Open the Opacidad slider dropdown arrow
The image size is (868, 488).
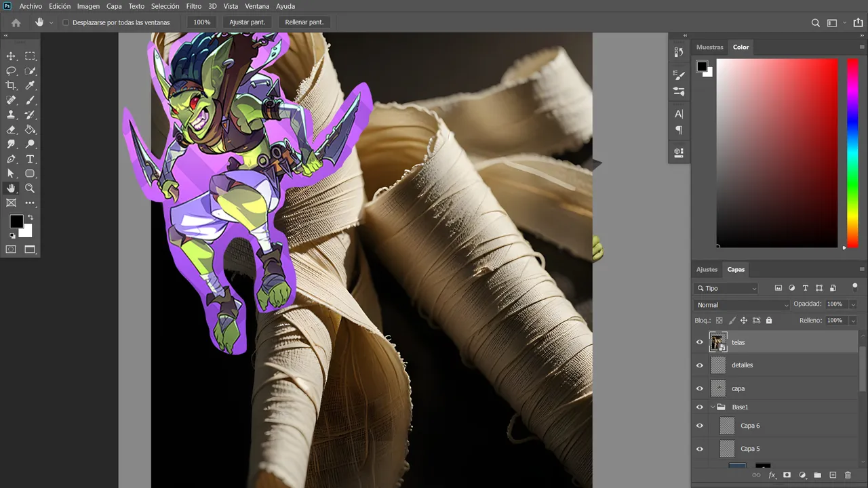click(x=852, y=304)
